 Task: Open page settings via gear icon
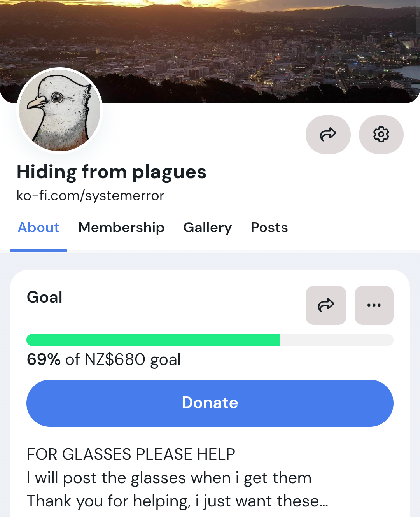coord(381,135)
